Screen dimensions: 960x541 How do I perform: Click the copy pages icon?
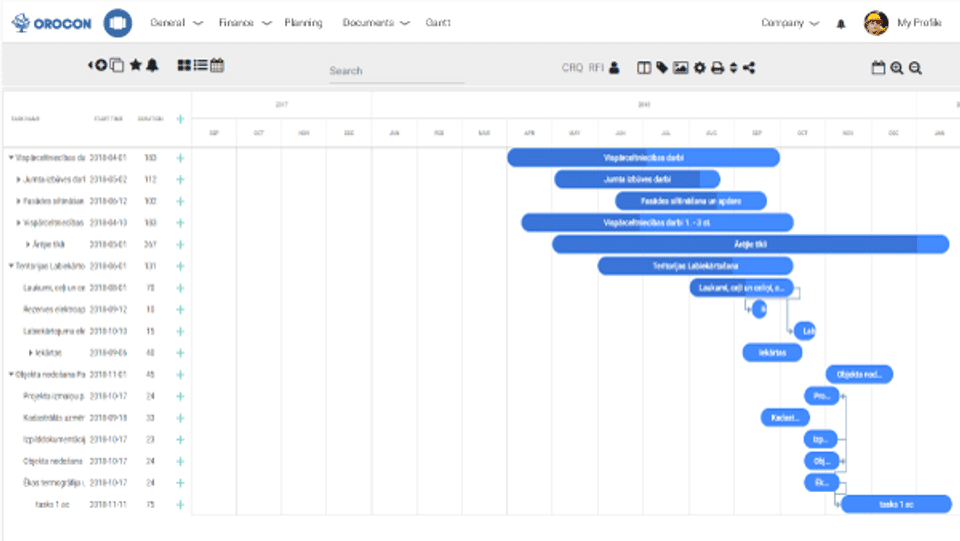pyautogui.click(x=117, y=65)
